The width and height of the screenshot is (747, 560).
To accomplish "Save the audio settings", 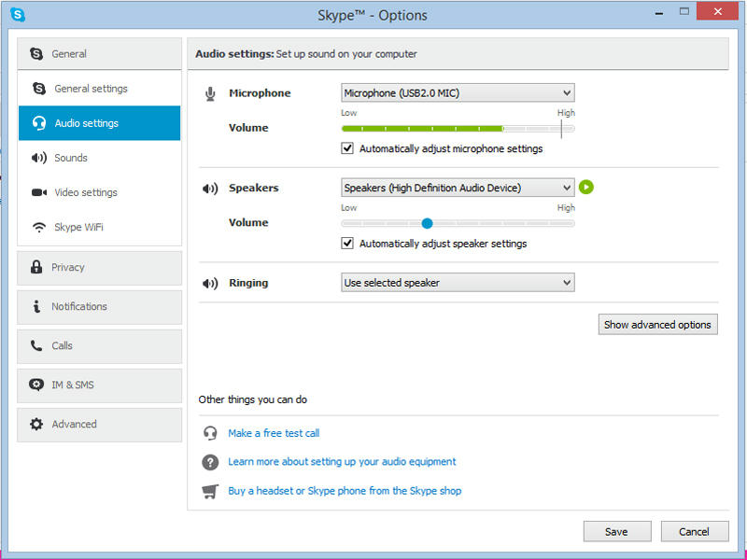I will point(617,531).
